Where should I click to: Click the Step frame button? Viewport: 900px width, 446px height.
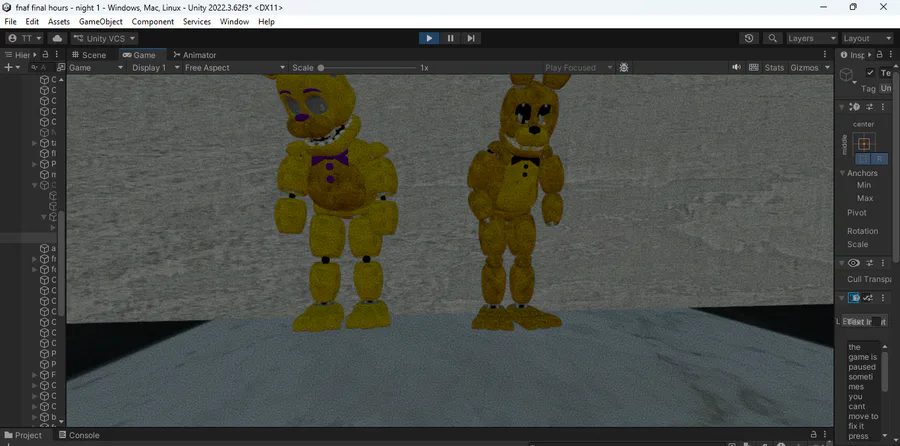point(471,38)
